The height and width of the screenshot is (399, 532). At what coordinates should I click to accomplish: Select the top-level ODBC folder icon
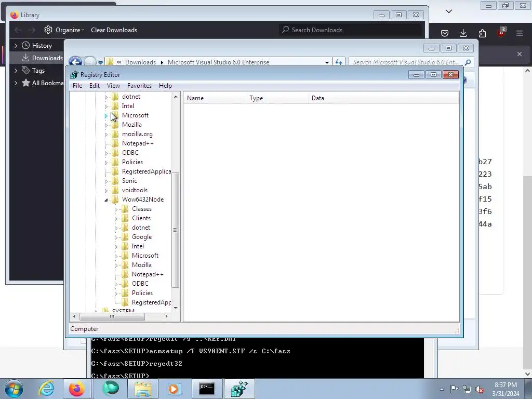tap(115, 153)
